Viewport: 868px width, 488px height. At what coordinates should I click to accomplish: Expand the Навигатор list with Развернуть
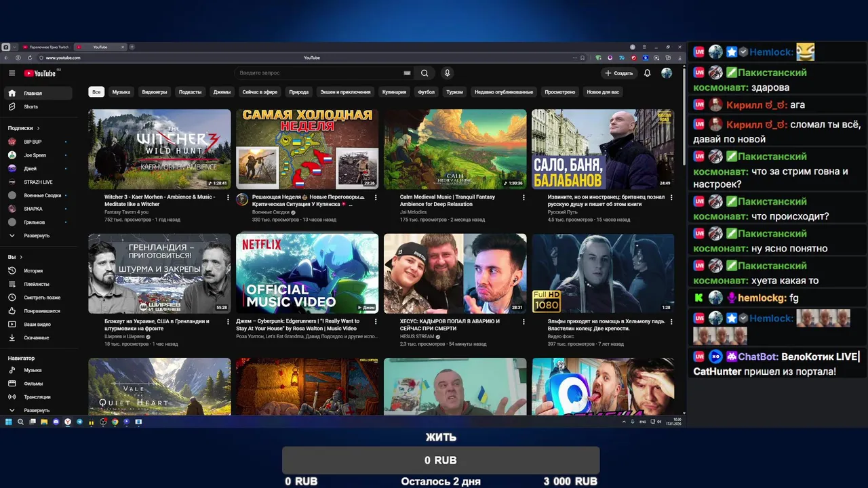click(39, 411)
